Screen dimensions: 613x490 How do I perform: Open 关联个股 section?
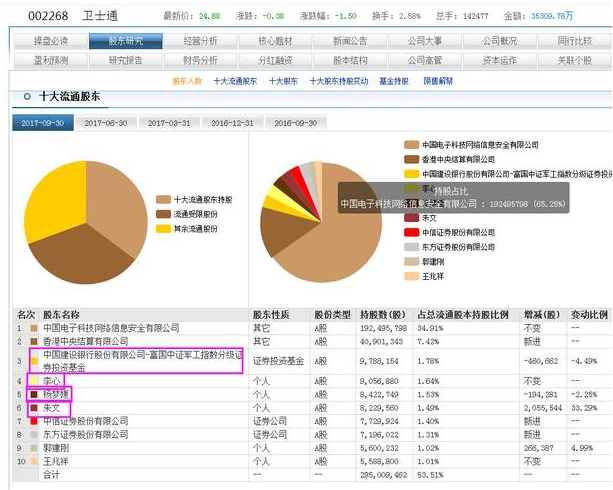pos(575,61)
